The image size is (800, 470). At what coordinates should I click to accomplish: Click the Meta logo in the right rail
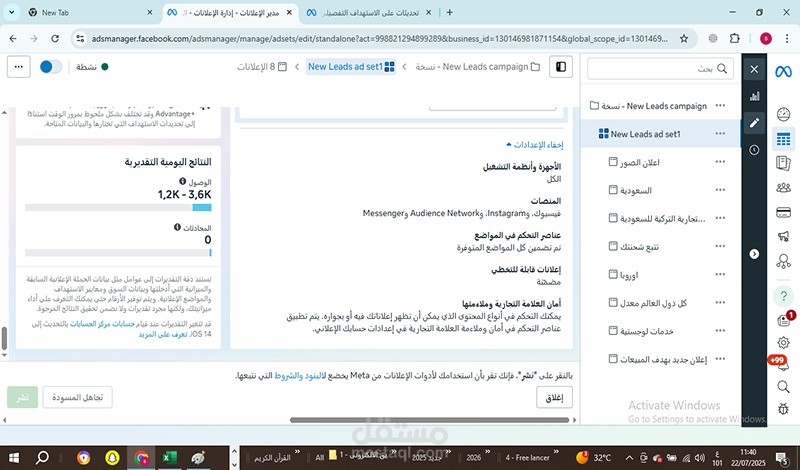783,71
